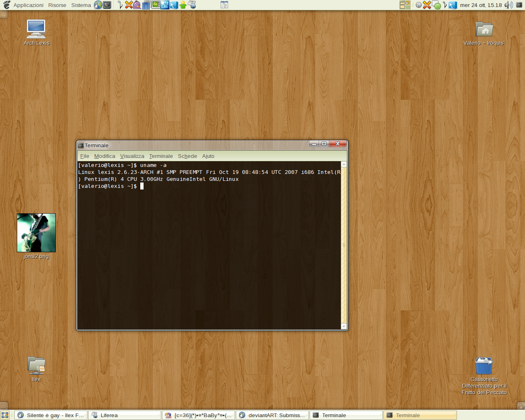The height and width of the screenshot is (420, 525).
Task: Open the blue waveform graph launcher
Action: click(x=165, y=5)
